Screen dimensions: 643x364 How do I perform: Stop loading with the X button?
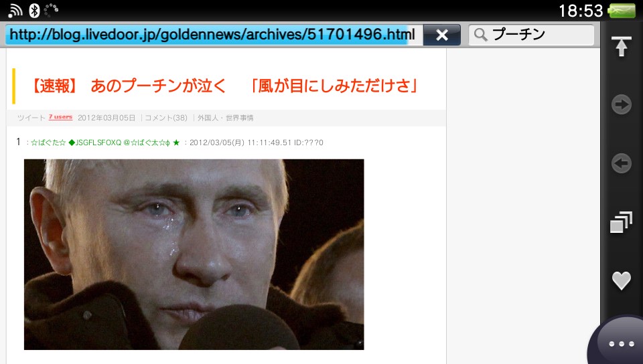441,35
